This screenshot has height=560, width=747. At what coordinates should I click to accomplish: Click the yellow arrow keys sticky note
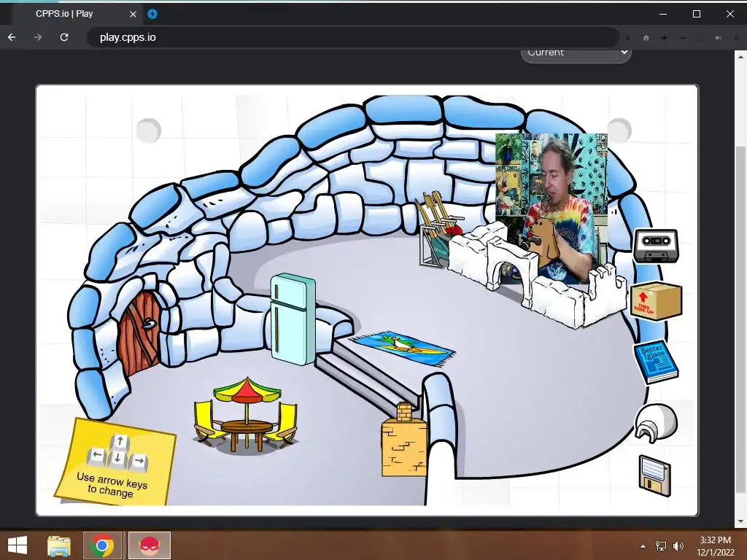click(115, 462)
